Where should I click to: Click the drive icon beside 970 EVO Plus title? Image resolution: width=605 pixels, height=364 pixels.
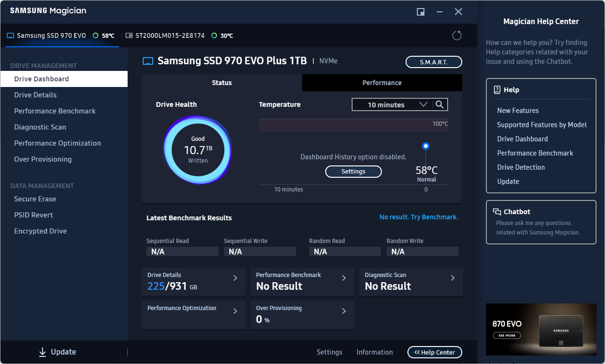pos(147,61)
